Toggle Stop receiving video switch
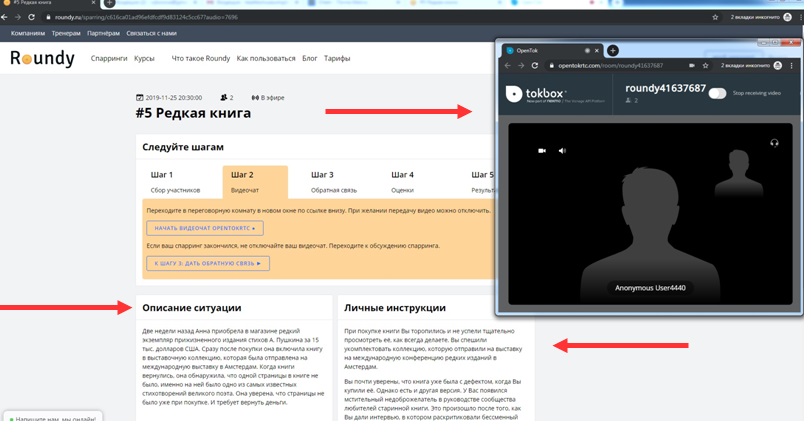The width and height of the screenshot is (811, 435). coord(717,93)
